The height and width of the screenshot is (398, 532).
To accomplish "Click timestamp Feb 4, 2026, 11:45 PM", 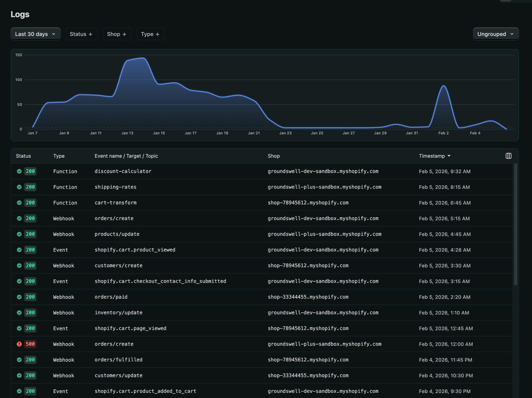I will tap(445, 360).
